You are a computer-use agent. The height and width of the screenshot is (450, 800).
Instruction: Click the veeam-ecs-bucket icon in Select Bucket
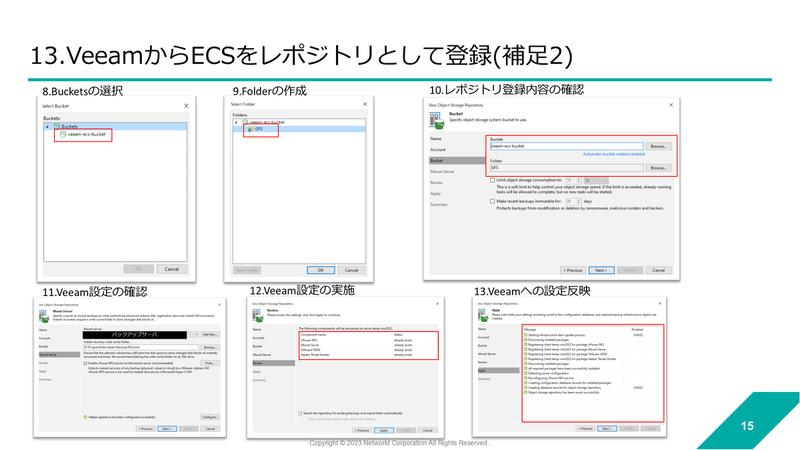63,134
